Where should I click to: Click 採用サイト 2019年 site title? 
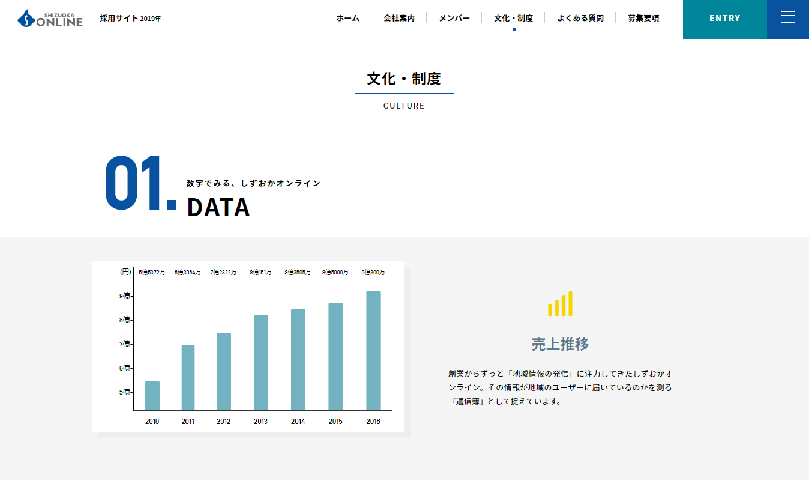click(130, 19)
